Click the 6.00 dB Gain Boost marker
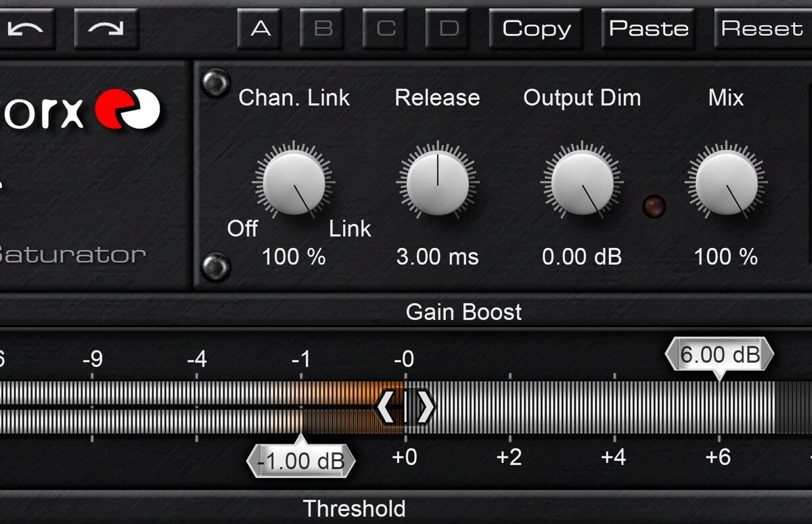 pyautogui.click(x=719, y=355)
